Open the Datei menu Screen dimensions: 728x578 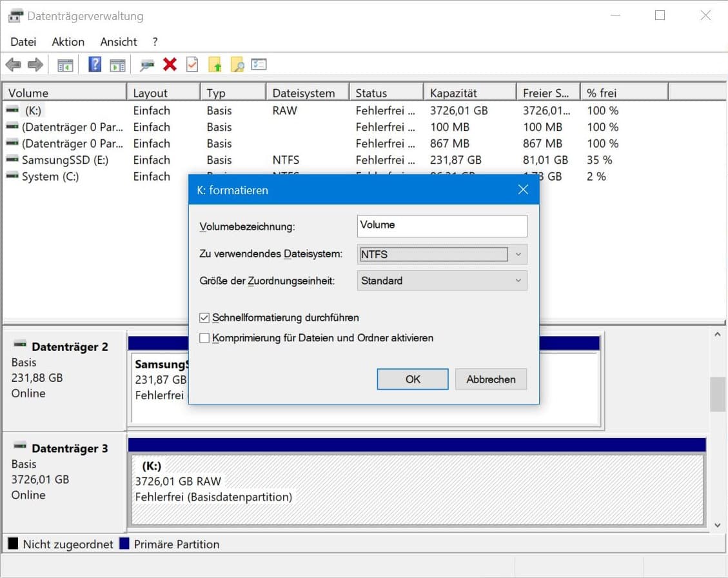click(23, 42)
